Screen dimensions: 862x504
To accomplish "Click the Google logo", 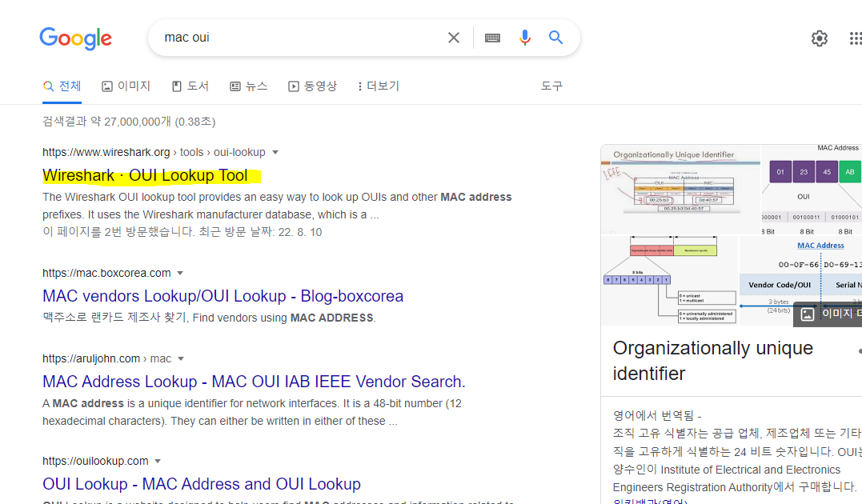I will point(75,38).
